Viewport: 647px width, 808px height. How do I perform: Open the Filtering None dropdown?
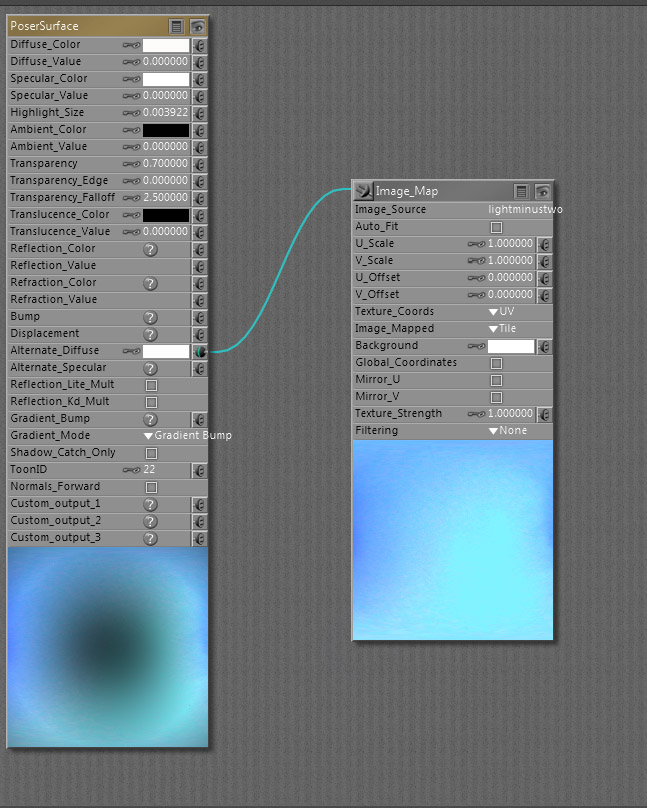click(508, 431)
